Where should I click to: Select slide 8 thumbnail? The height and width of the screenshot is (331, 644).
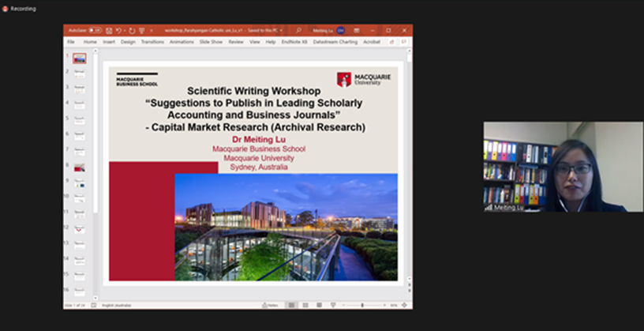[x=80, y=167]
